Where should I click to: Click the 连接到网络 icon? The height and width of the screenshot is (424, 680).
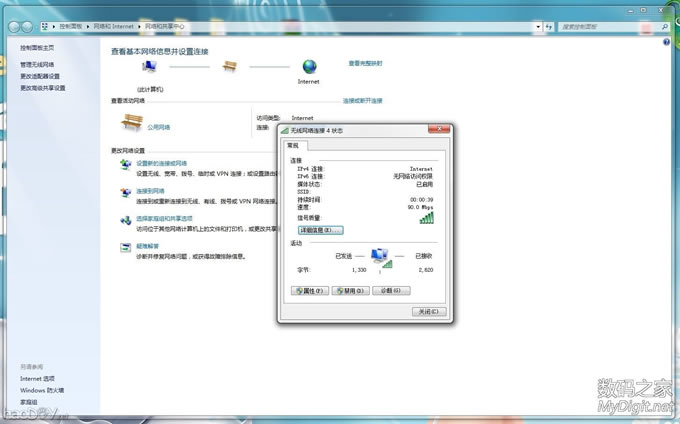point(125,193)
